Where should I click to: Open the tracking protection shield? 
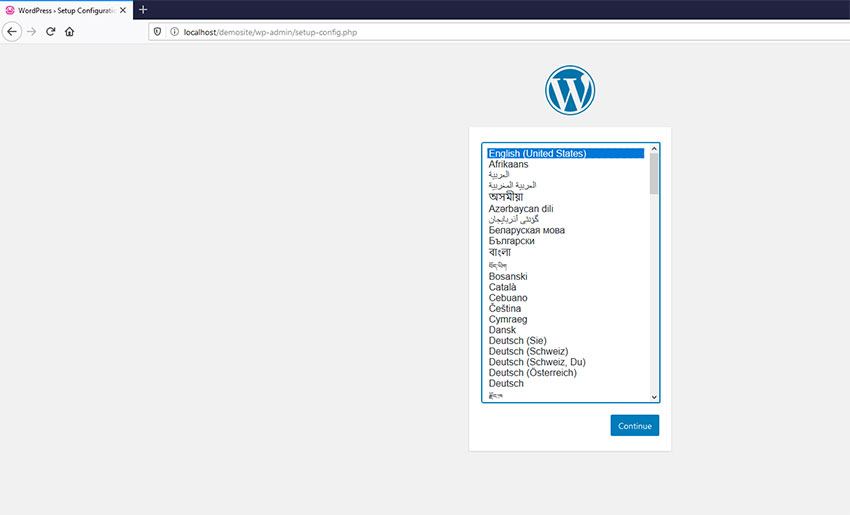[158, 31]
